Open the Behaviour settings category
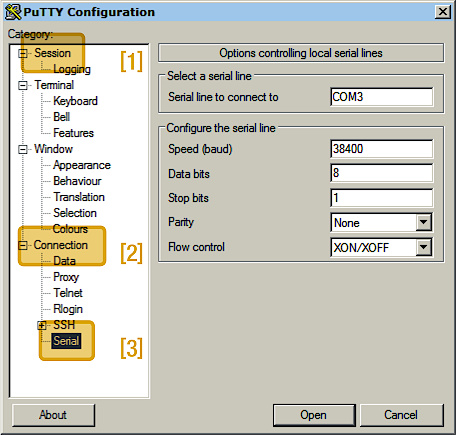 pos(77,181)
